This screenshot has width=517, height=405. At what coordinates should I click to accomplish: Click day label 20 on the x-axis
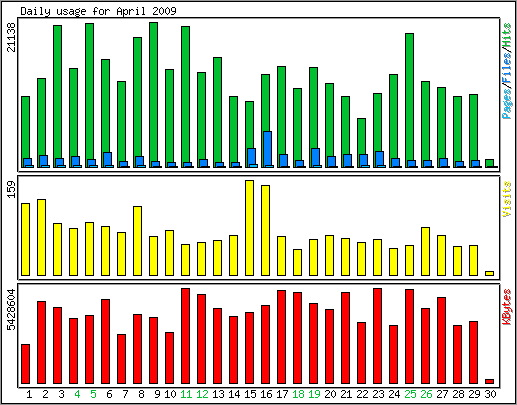[x=330, y=394]
